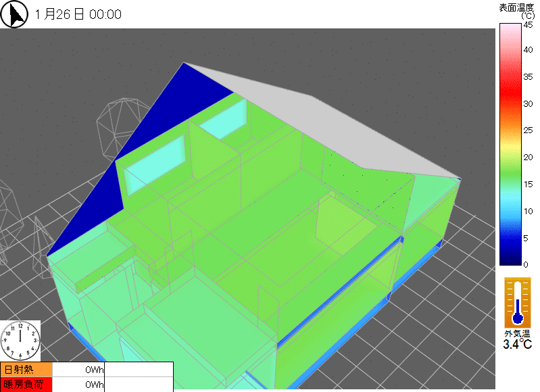Click the north compass arrow icon
540x392 pixels.
(14, 14)
